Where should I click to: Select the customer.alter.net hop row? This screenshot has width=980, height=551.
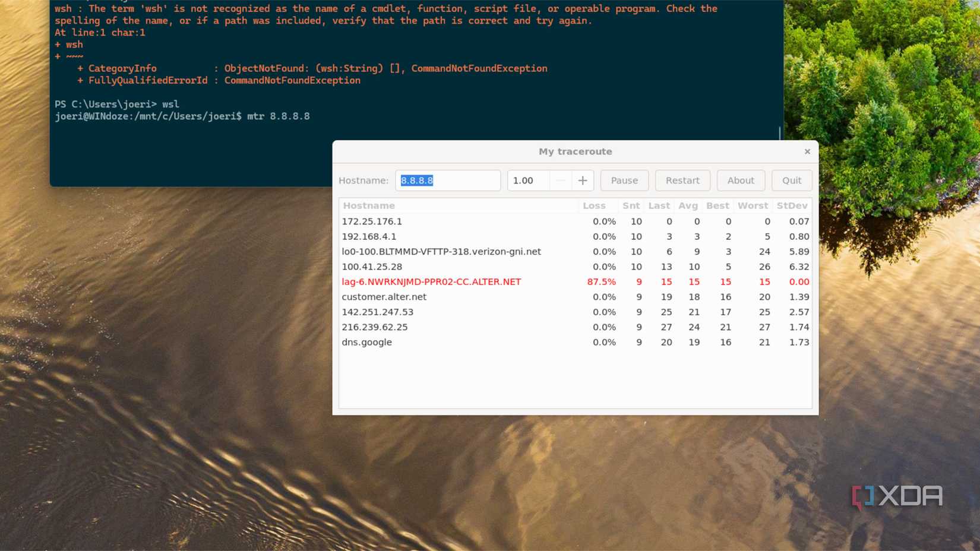(575, 297)
